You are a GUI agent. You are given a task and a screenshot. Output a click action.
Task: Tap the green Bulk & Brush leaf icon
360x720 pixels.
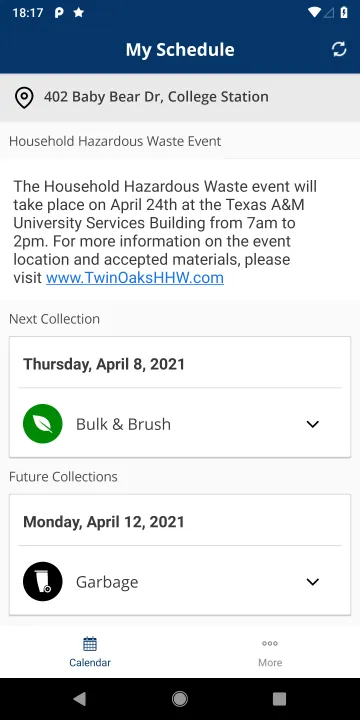(43, 424)
